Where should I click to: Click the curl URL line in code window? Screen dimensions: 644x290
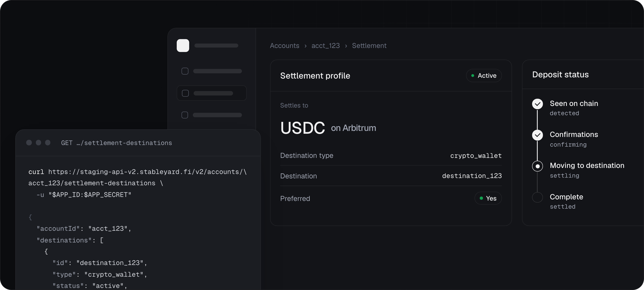pyautogui.click(x=138, y=172)
